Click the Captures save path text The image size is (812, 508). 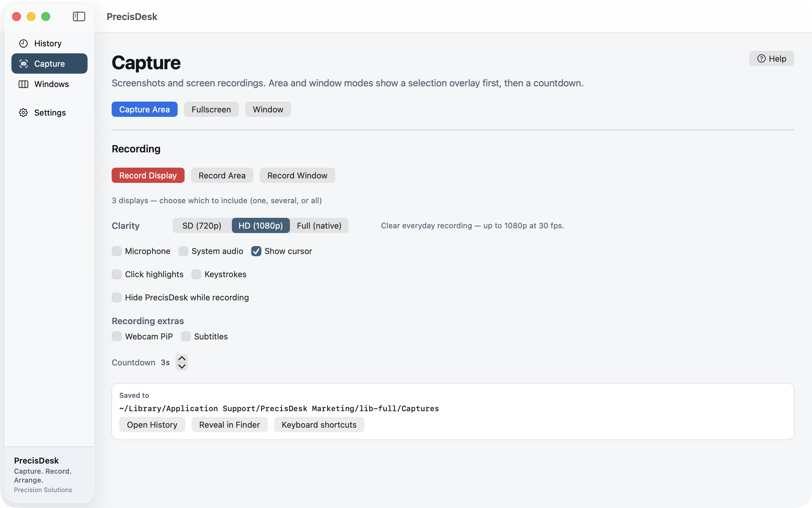click(279, 409)
